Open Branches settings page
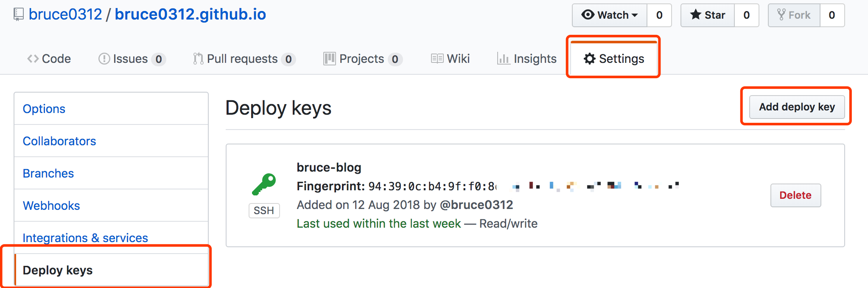 click(48, 173)
